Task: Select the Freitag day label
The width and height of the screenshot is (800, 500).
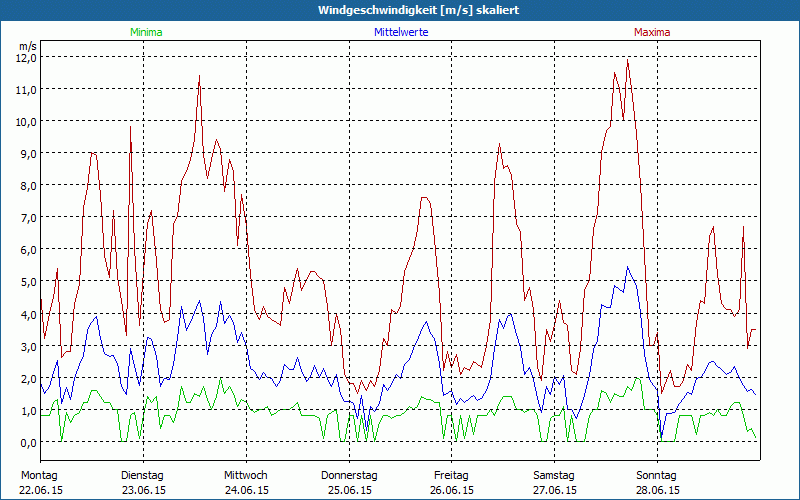Action: click(x=452, y=475)
